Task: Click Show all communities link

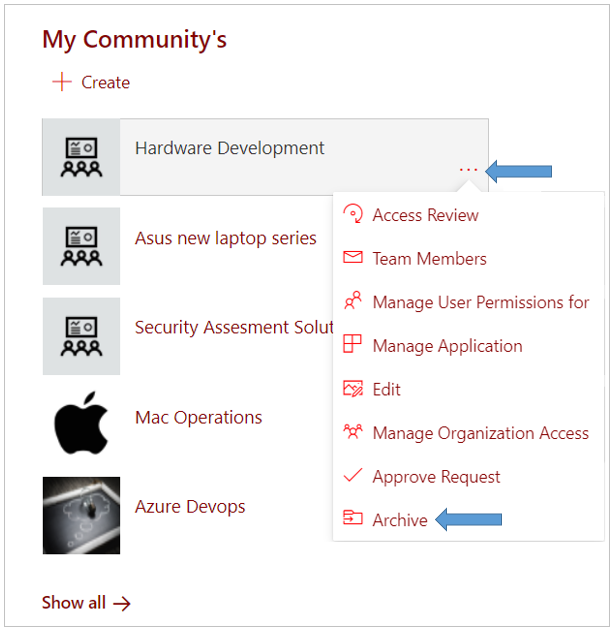Action: (86, 603)
